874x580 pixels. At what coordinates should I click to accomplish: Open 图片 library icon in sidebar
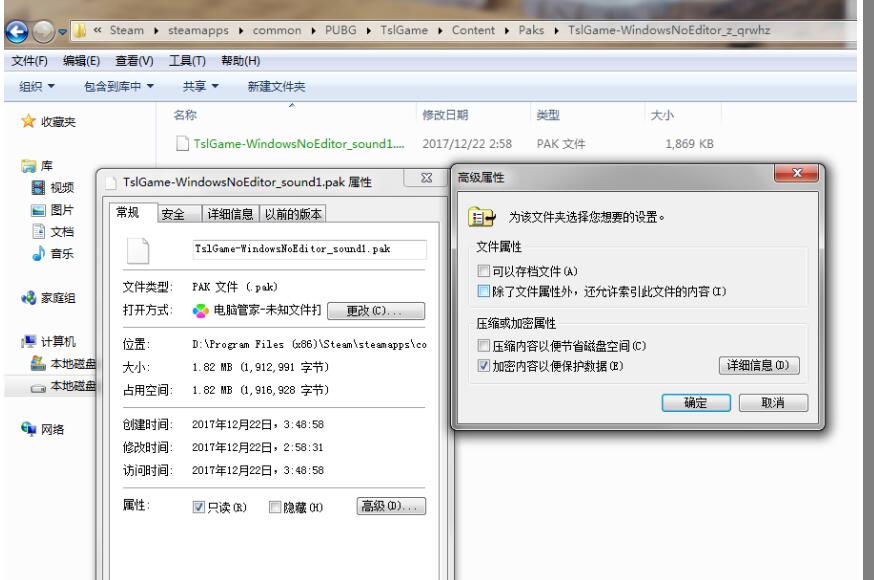click(x=38, y=210)
